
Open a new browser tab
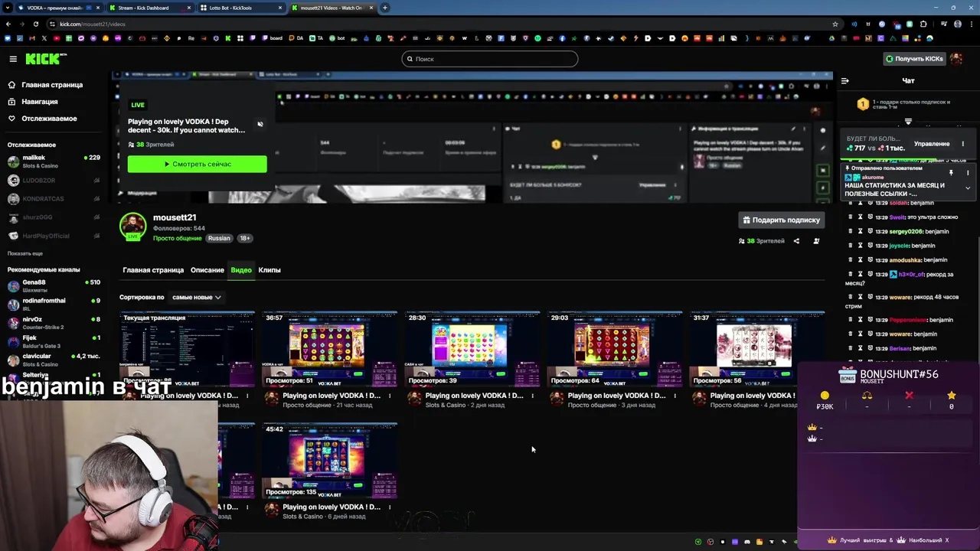[x=384, y=8]
